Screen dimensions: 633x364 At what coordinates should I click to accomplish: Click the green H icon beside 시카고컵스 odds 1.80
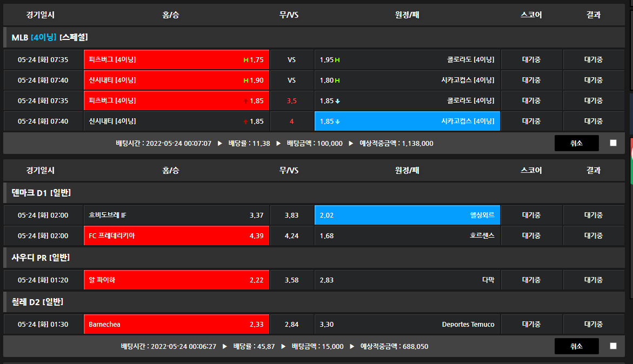pyautogui.click(x=337, y=80)
